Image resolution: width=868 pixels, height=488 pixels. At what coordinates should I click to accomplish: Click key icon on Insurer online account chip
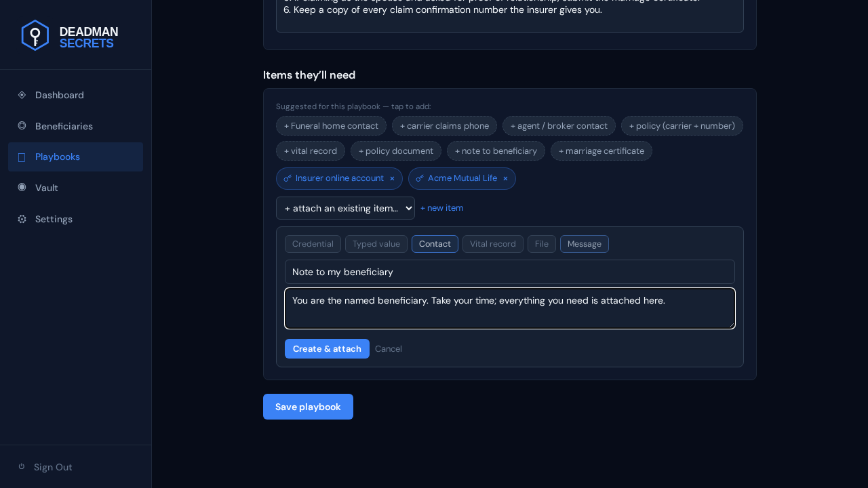[x=288, y=178]
